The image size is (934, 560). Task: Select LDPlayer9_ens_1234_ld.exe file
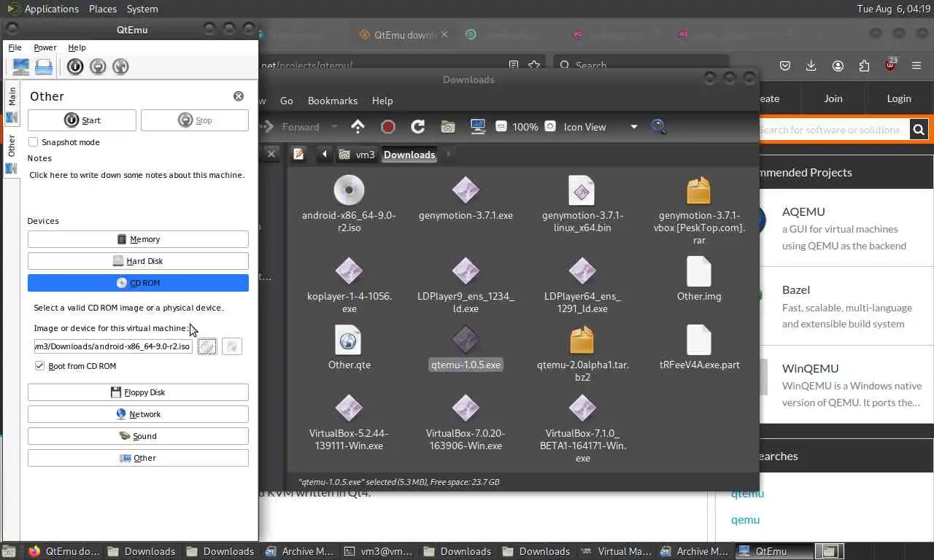coord(466,285)
